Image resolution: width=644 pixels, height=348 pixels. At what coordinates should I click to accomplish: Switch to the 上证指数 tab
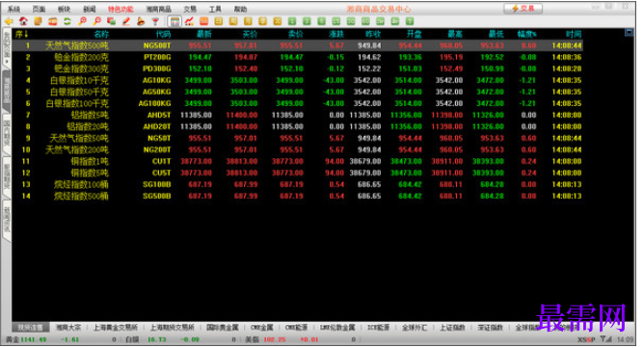[x=452, y=328]
